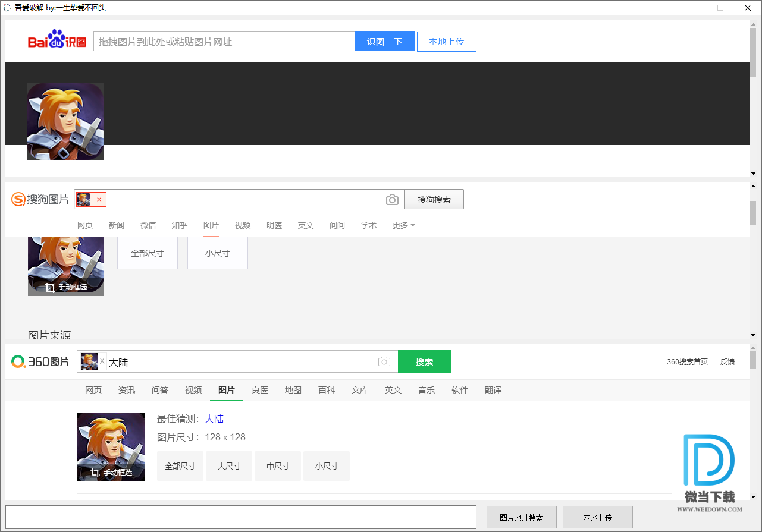
Task: Select 360 英文 tab
Action: coord(393,390)
